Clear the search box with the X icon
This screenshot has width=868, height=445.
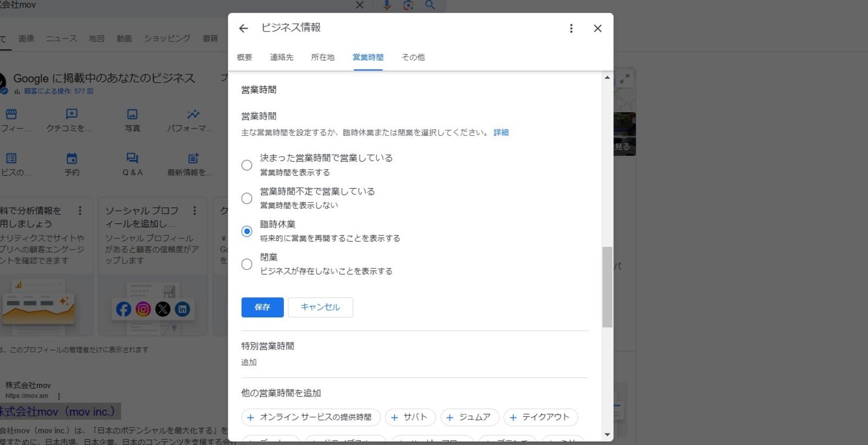(x=360, y=5)
